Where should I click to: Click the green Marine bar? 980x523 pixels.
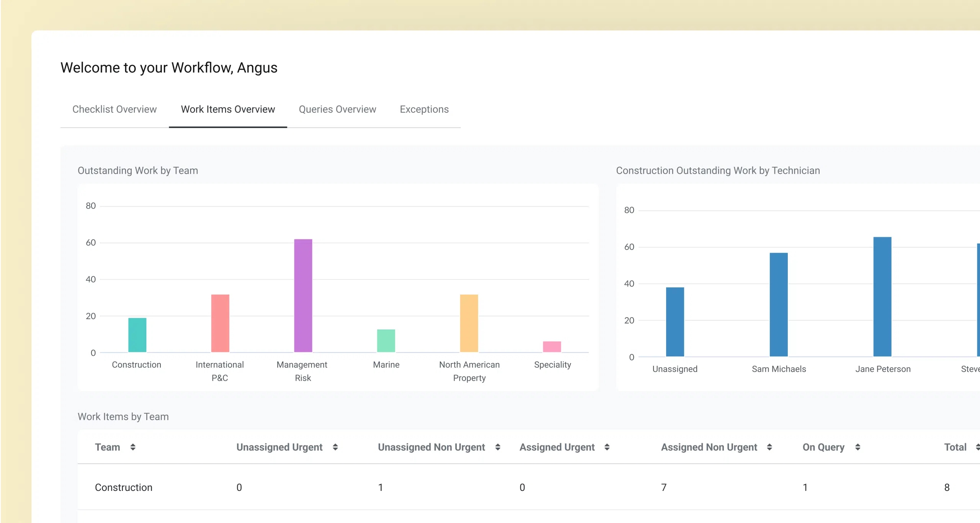pyautogui.click(x=386, y=341)
